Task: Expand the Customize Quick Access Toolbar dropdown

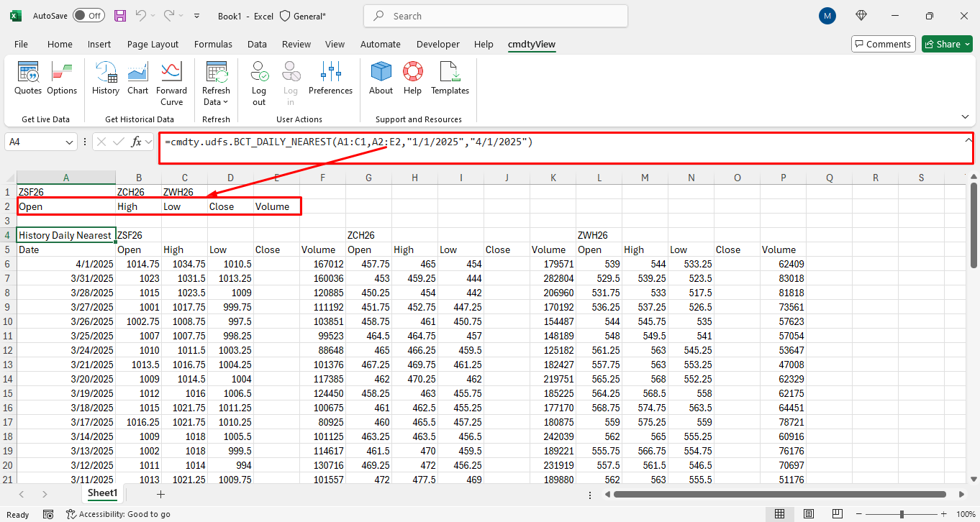Action: point(198,16)
